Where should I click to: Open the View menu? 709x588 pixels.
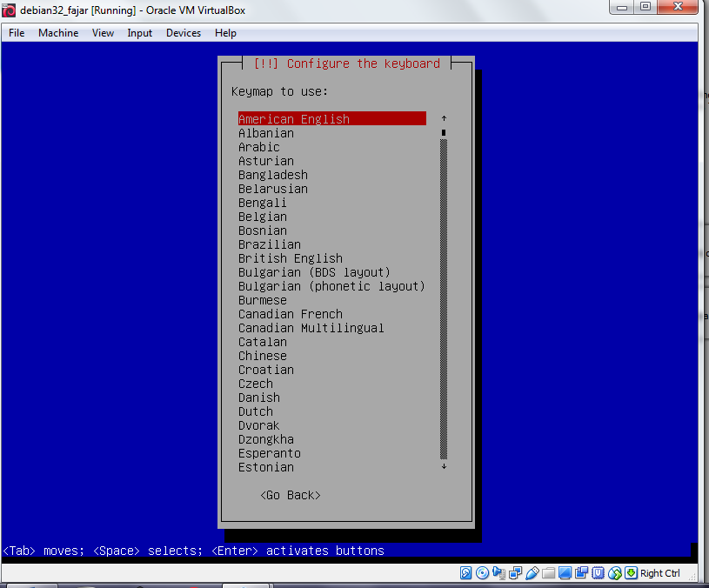click(104, 33)
